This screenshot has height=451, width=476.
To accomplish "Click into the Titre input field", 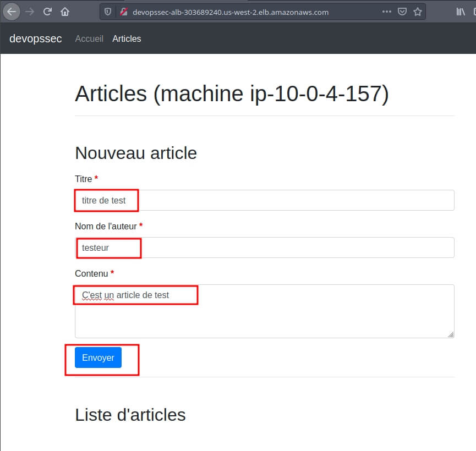I will point(264,200).
